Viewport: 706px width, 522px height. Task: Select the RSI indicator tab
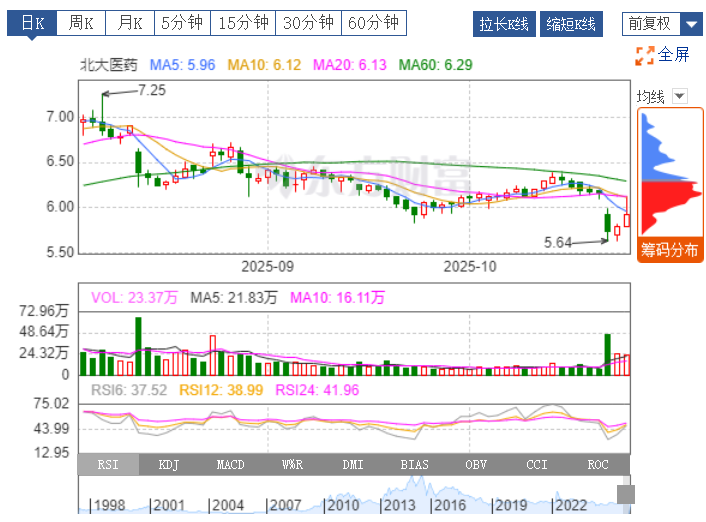[x=108, y=465]
